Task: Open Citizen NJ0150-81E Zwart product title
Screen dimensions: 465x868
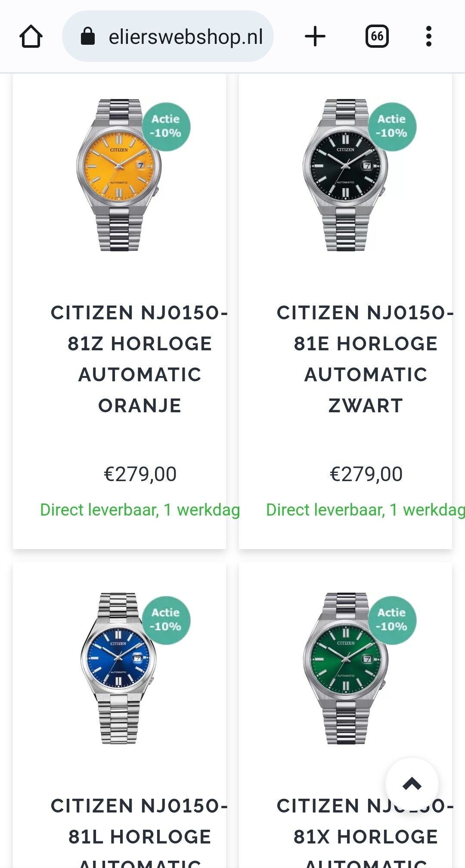Action: pos(366,359)
